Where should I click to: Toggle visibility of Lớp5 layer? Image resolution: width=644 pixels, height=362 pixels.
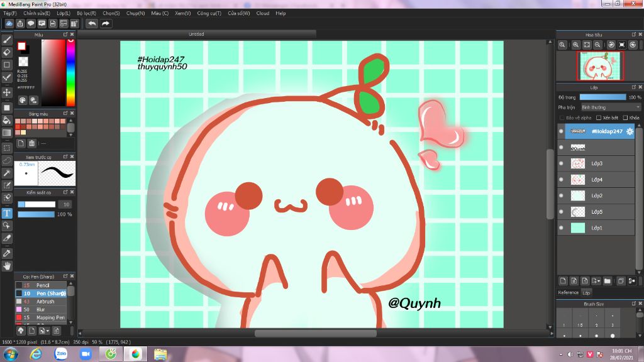click(x=561, y=212)
